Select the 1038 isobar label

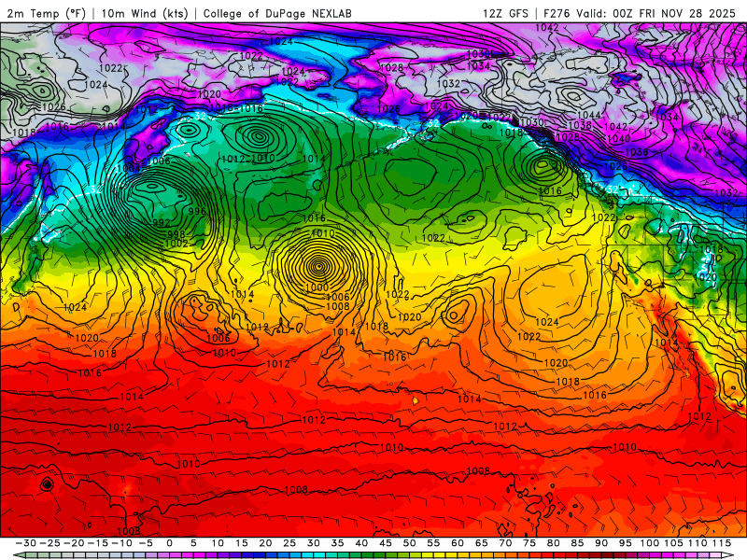click(580, 125)
